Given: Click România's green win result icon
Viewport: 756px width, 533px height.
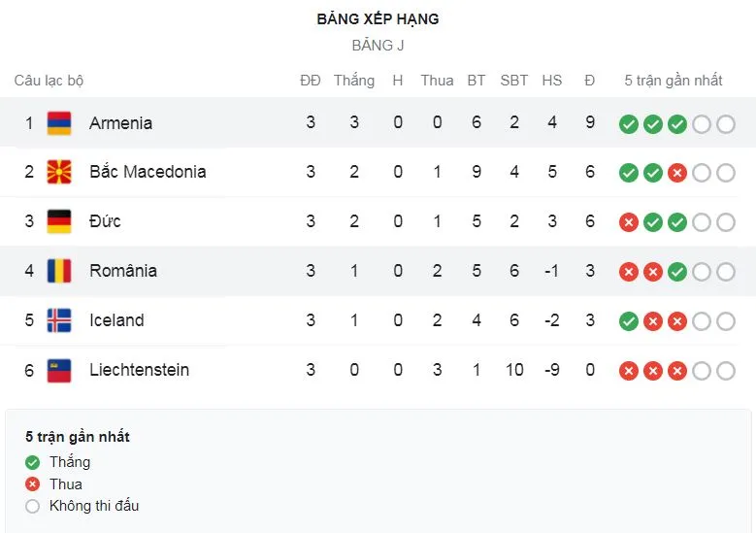Looking at the screenshot, I should [677, 272].
